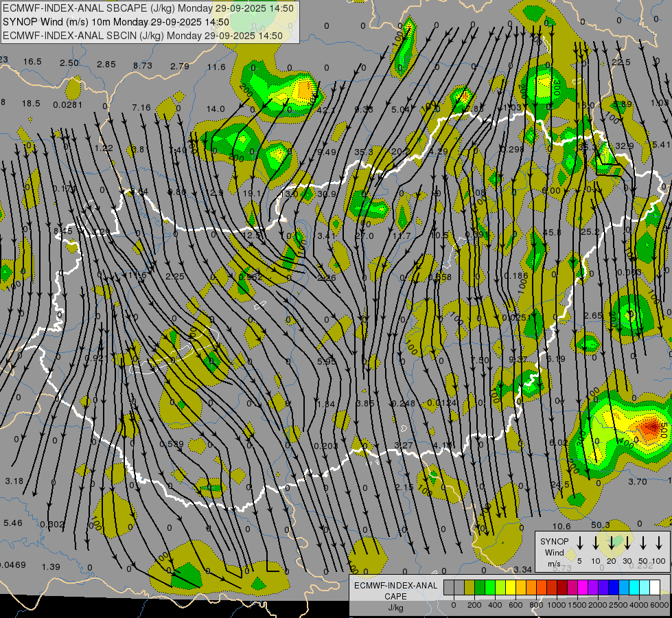Click the ECMWF-INDEX-ANAL CAPE legend label
Viewport: 672px width, 618px height.
(395, 591)
